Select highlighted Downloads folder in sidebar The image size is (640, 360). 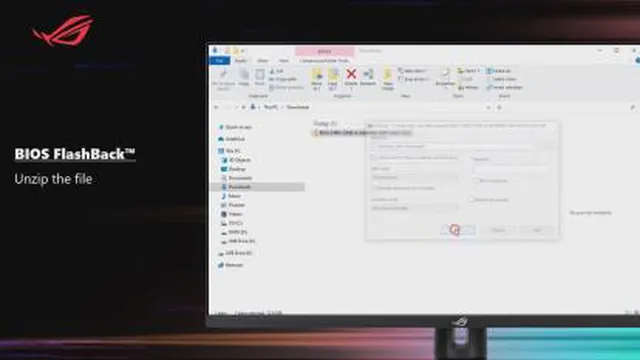257,187
